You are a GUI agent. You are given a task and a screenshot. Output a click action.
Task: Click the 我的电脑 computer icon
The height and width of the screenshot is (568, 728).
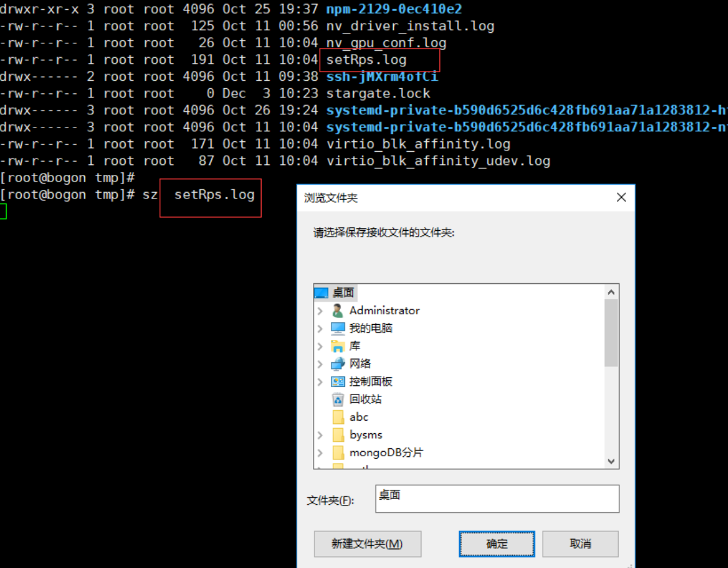pos(337,328)
